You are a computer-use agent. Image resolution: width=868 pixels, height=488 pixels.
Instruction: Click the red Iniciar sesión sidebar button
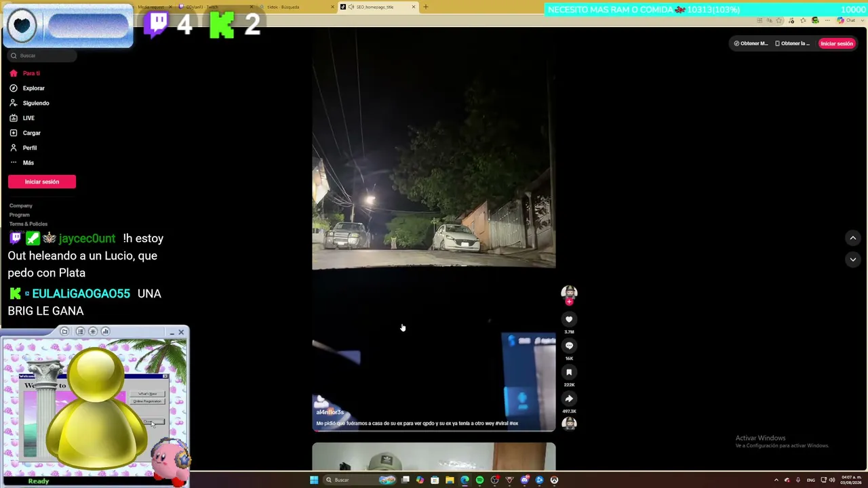click(42, 182)
